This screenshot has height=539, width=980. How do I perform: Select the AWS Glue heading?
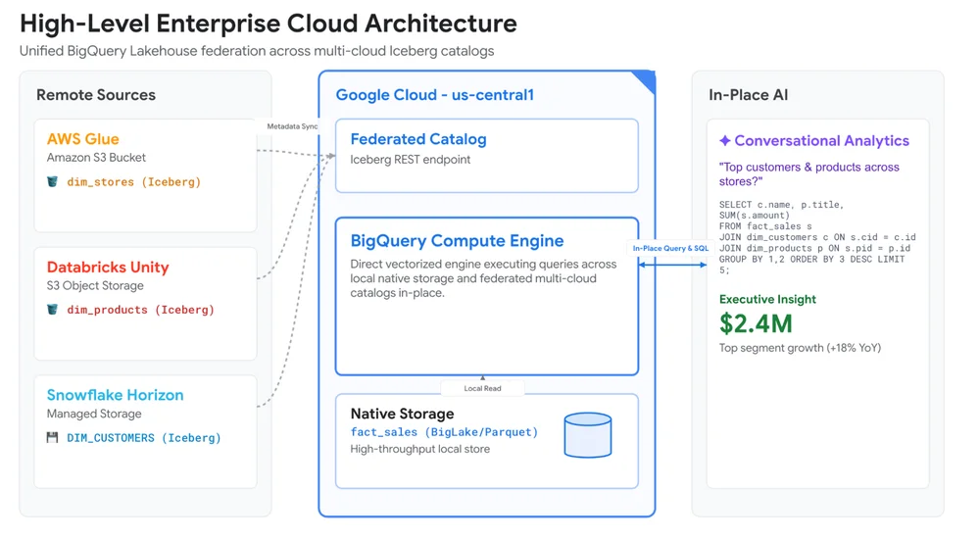coord(82,139)
